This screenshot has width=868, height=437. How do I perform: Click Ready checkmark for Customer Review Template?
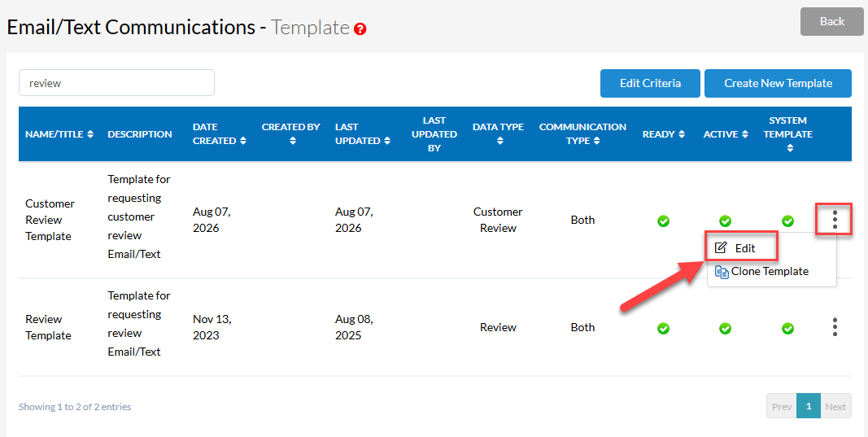tap(663, 221)
